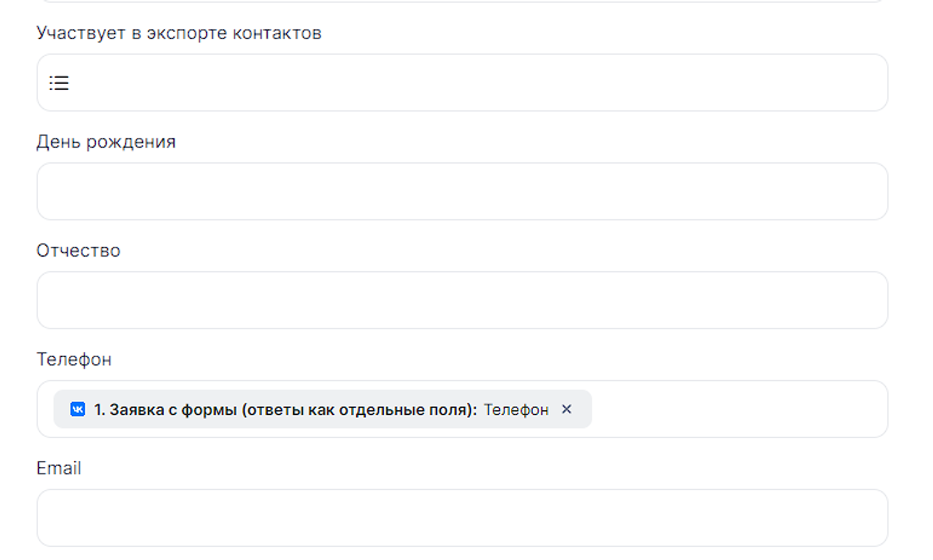Click the right side of export contacts field
933x560 pixels.
point(860,83)
